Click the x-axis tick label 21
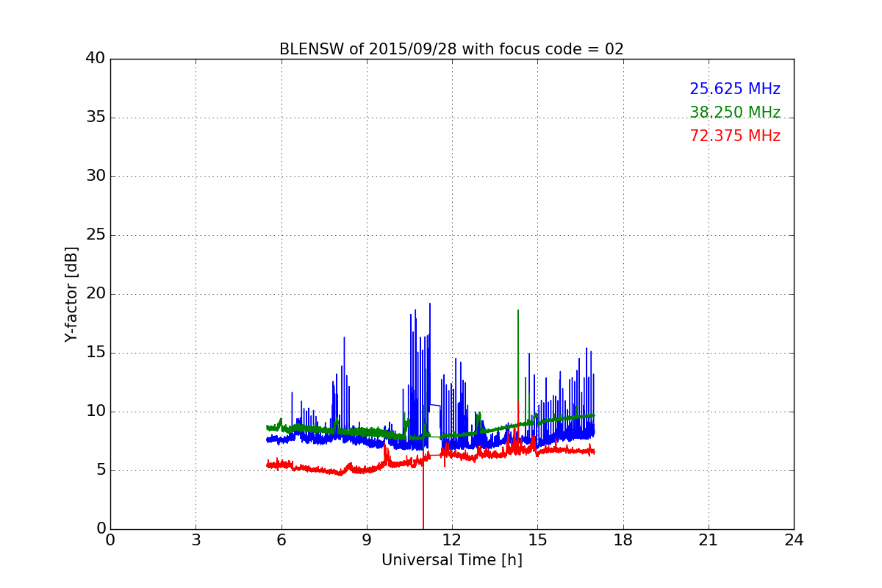Viewport: 882px width, 588px height. pyautogui.click(x=709, y=539)
